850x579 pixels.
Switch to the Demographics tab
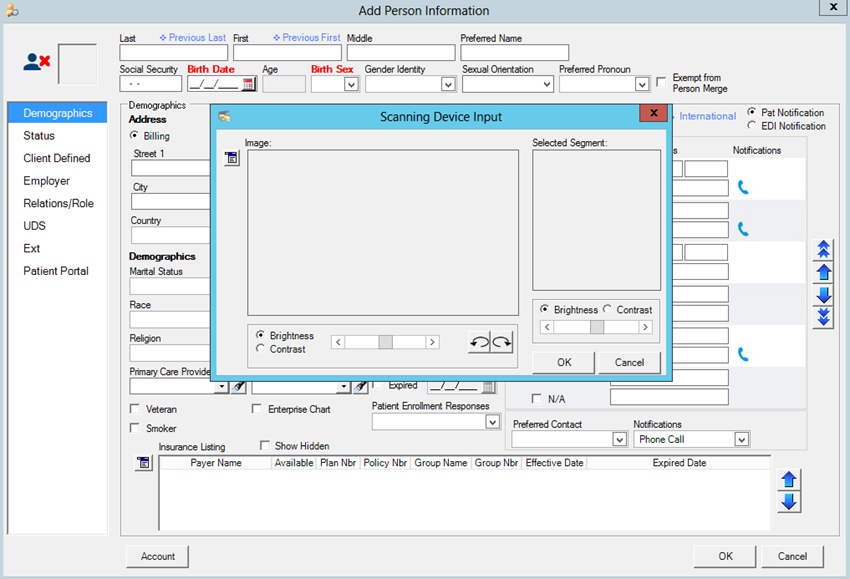tap(57, 113)
